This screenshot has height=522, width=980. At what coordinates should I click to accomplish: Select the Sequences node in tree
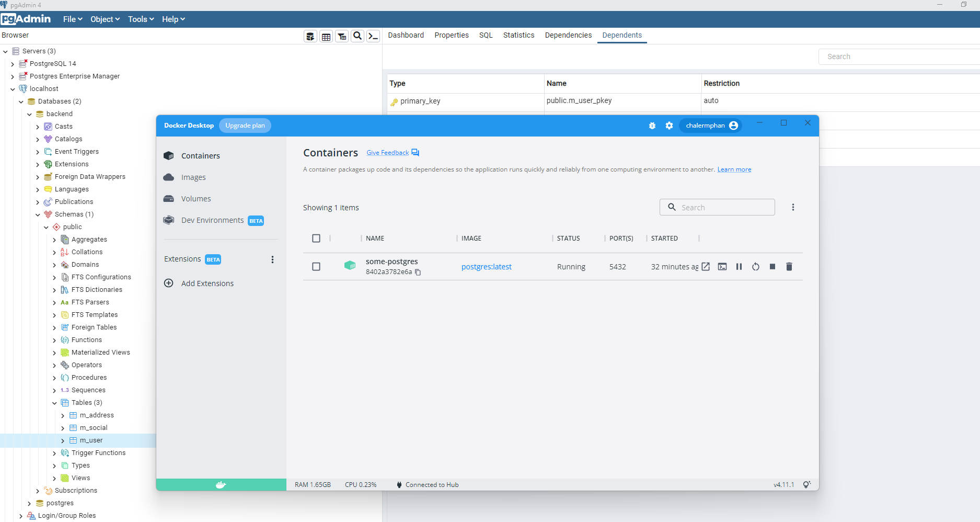(x=88, y=390)
